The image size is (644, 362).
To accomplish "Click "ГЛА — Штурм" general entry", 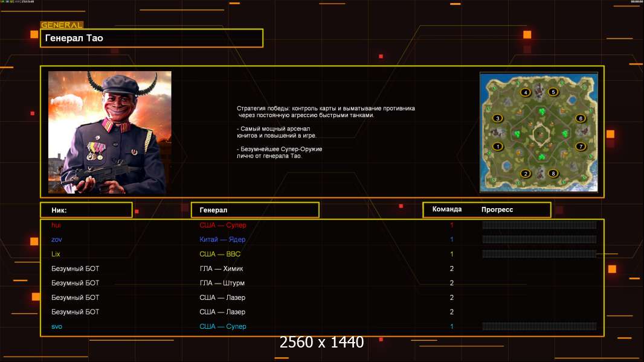I will pos(222,283).
